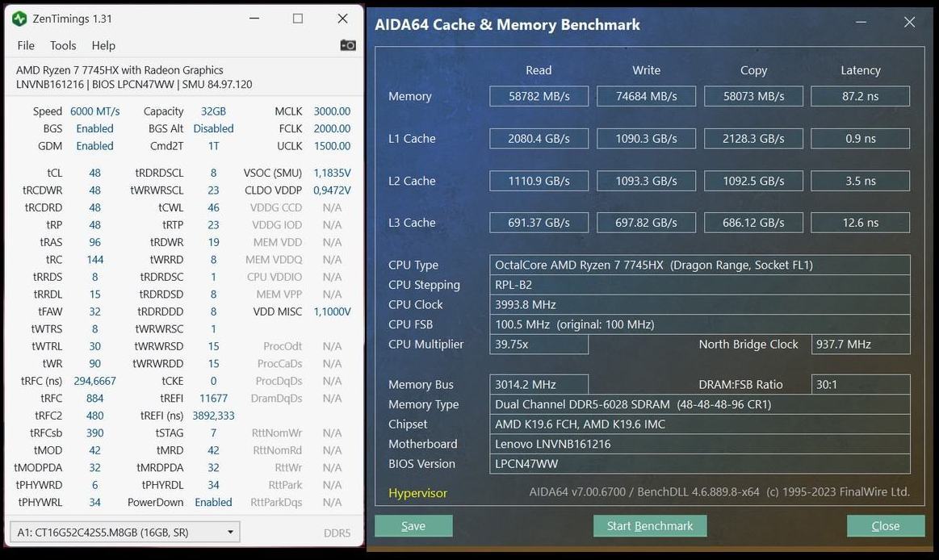Click tREFI value 11677
The width and height of the screenshot is (939, 560).
click(x=213, y=399)
